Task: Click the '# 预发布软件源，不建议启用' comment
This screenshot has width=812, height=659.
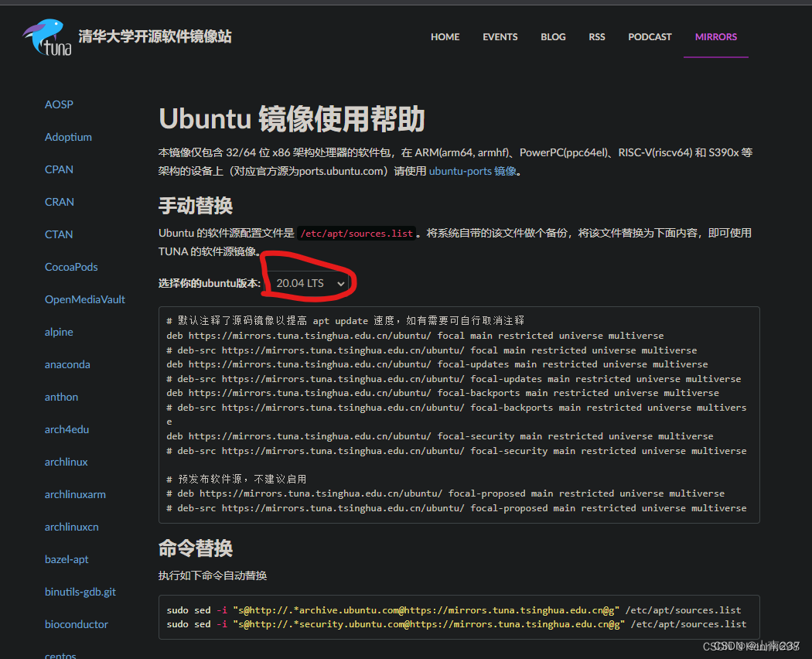Action: [x=236, y=479]
